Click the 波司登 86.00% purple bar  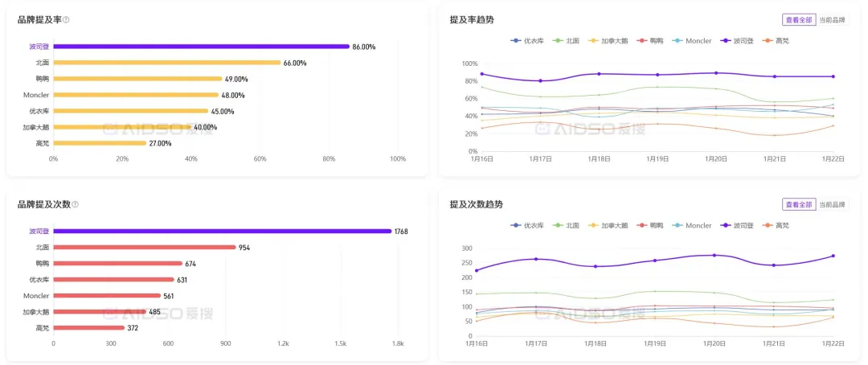click(201, 47)
